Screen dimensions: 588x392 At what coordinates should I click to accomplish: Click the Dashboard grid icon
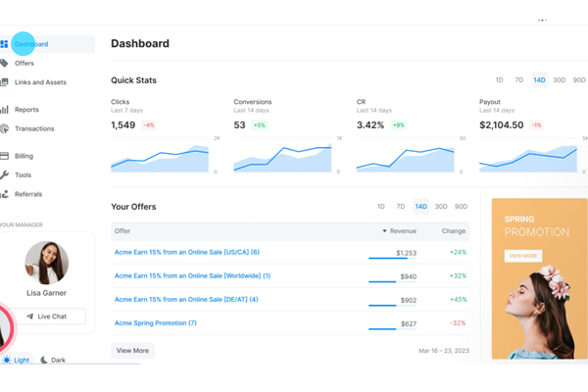[4, 44]
